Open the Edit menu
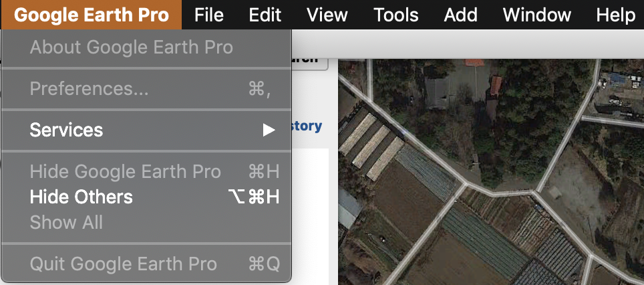 [x=265, y=15]
